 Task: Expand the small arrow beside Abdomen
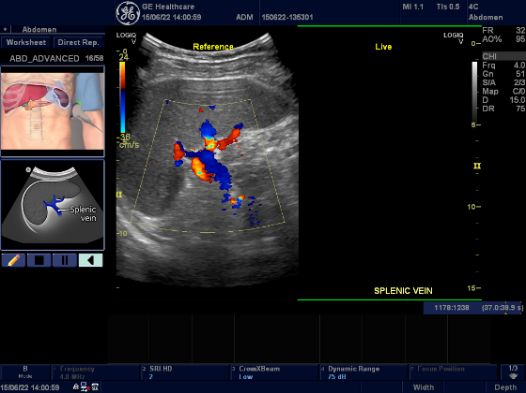click(5, 30)
